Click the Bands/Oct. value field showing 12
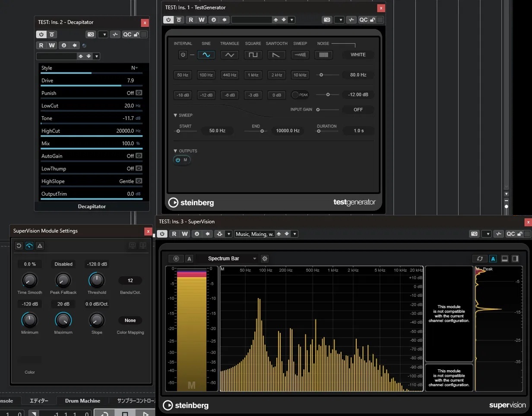 tap(130, 280)
